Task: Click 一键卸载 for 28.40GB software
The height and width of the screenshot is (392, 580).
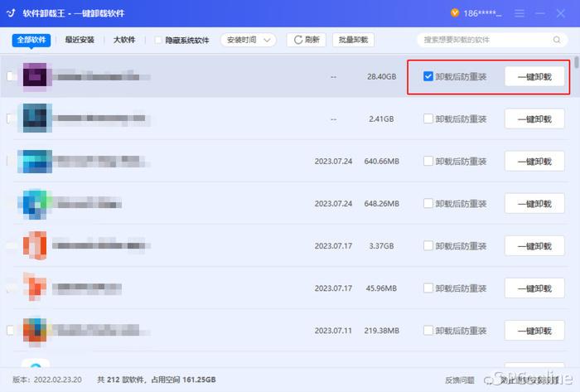Action: tap(534, 76)
